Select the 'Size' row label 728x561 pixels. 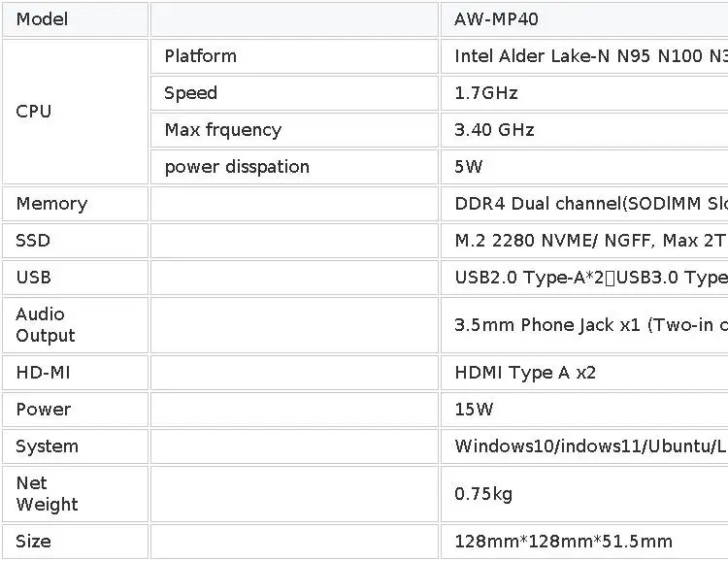pyautogui.click(x=33, y=542)
